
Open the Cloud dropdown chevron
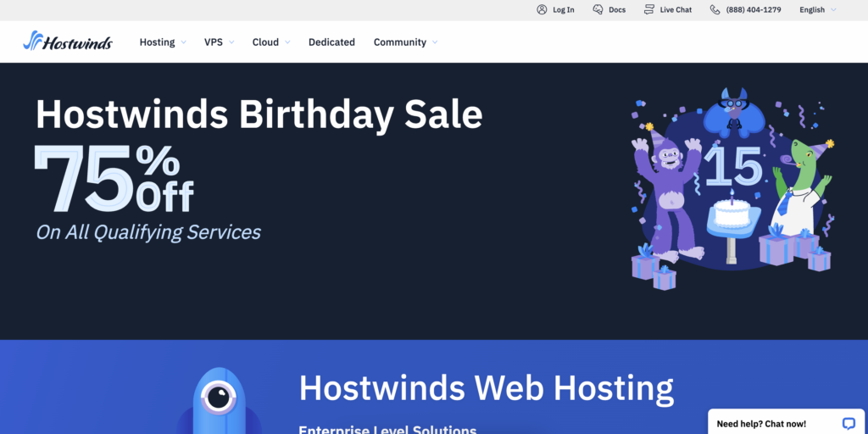pyautogui.click(x=287, y=42)
